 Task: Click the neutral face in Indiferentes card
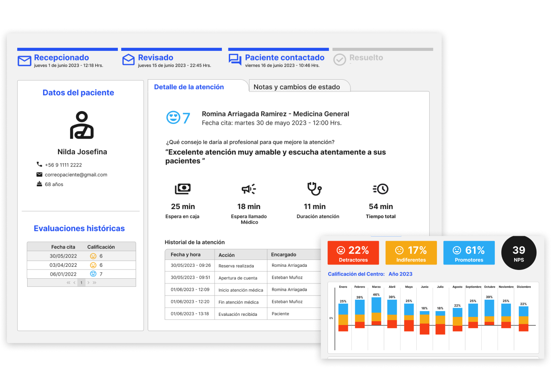(x=399, y=250)
